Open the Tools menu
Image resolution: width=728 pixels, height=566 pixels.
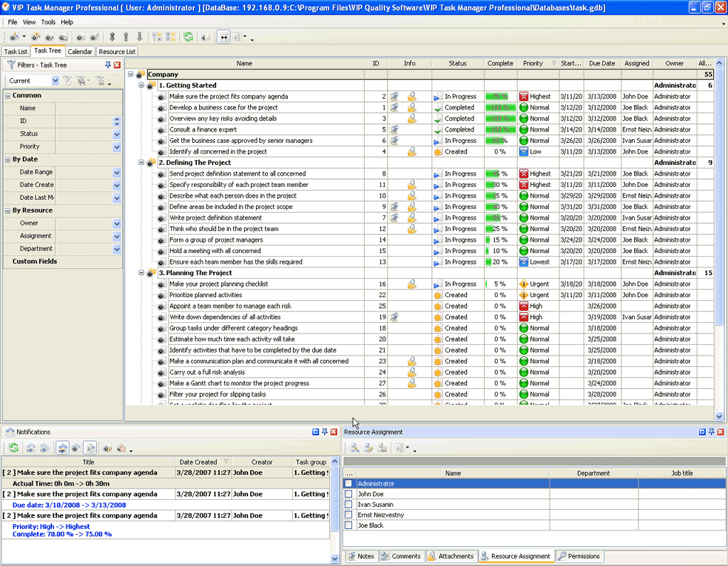(x=48, y=22)
